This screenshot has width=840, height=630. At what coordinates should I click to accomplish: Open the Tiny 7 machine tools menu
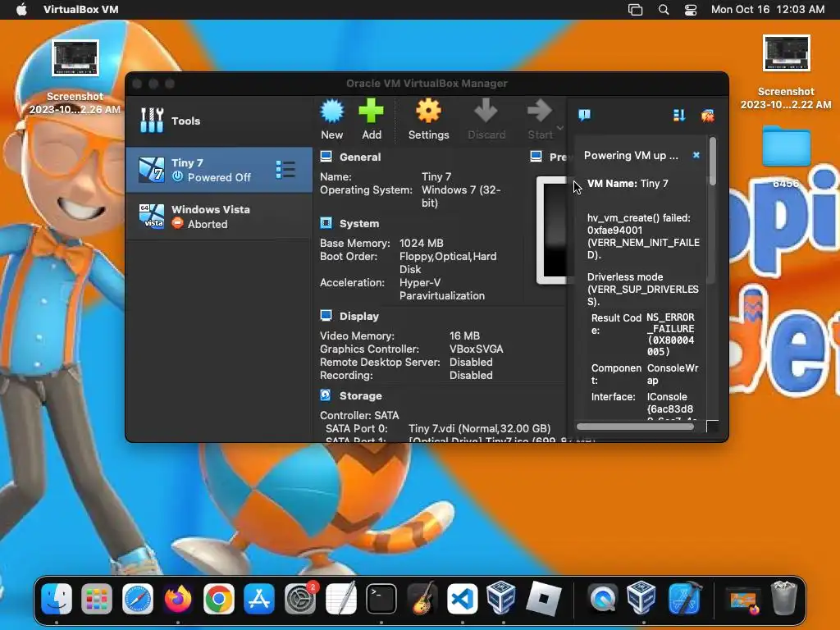pyautogui.click(x=285, y=169)
